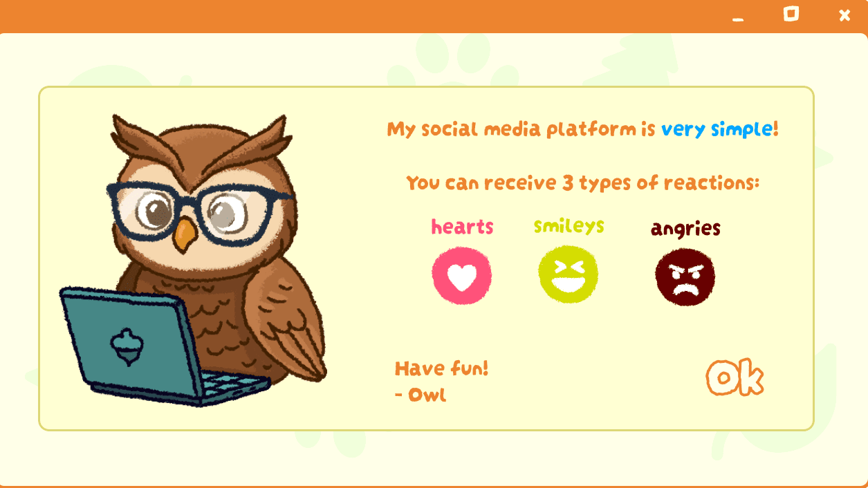
Task: Click the pink heart reaction icon
Action: [x=462, y=276]
